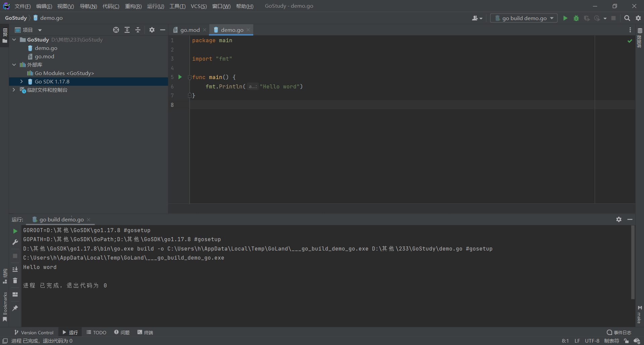
Task: Pin the run tab with pin icon
Action: pos(15,308)
